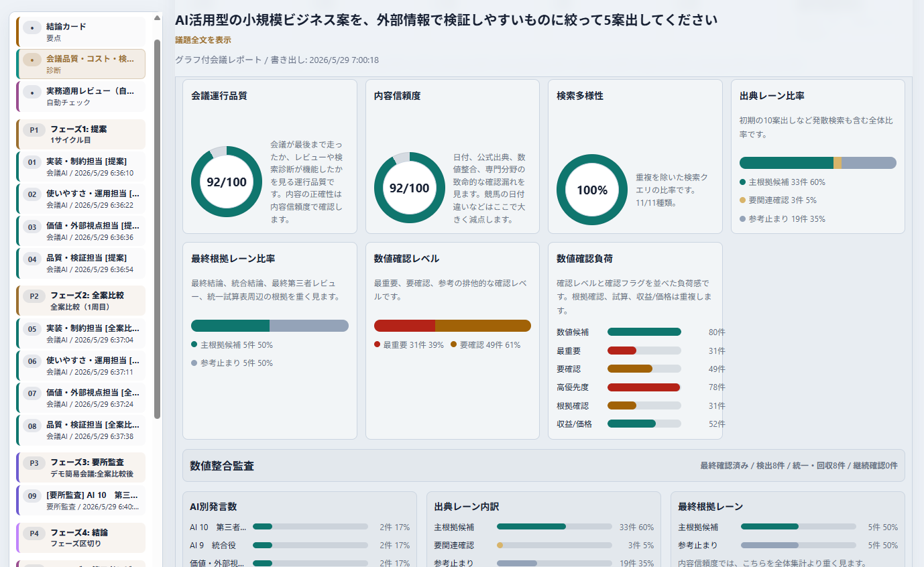The width and height of the screenshot is (924, 567).
Task: Click the 検索多様性 100% donut chart
Action: [x=592, y=190]
